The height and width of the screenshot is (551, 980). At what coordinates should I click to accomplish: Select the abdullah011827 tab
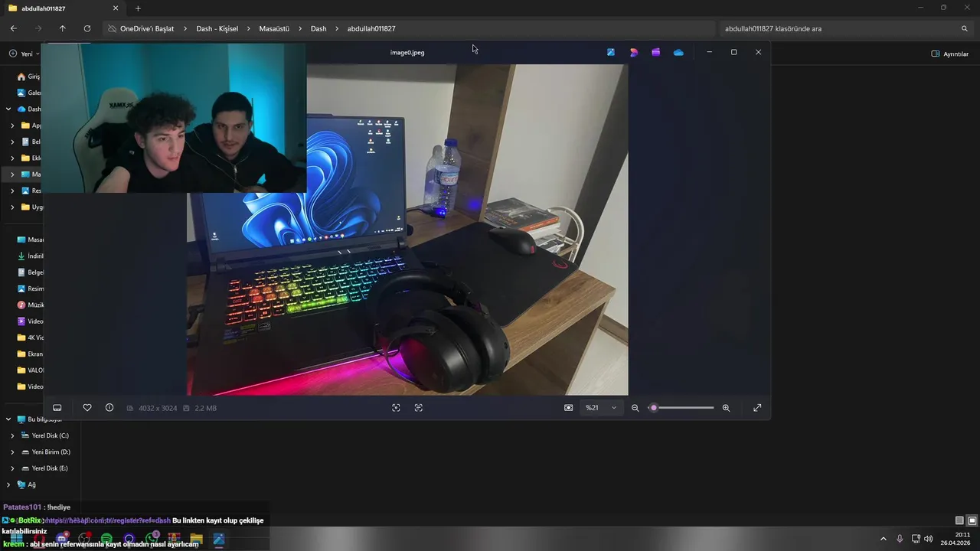[63, 8]
